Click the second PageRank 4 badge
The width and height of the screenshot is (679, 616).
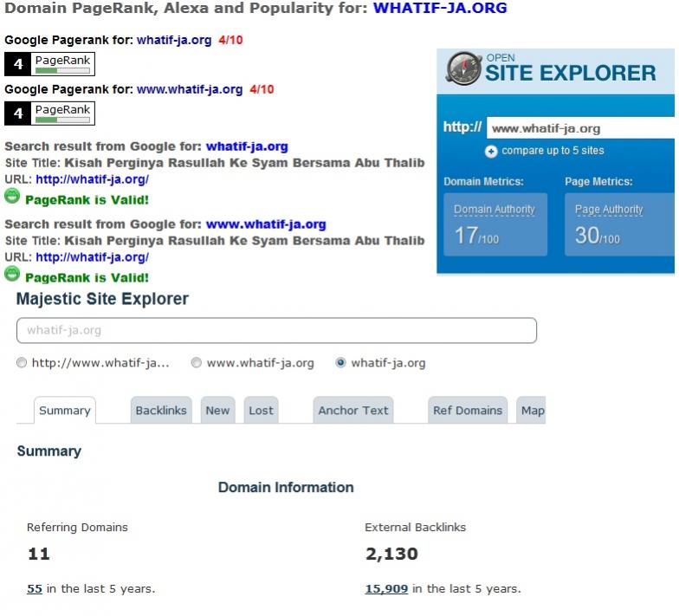[50, 113]
